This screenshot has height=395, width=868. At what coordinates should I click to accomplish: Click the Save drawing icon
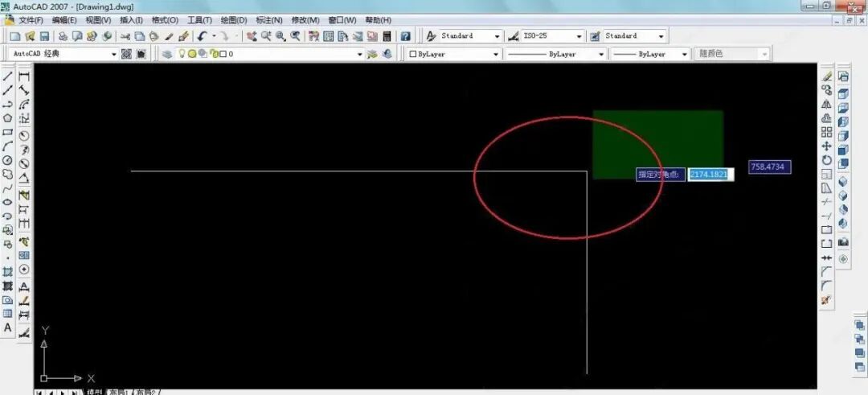click(x=45, y=36)
